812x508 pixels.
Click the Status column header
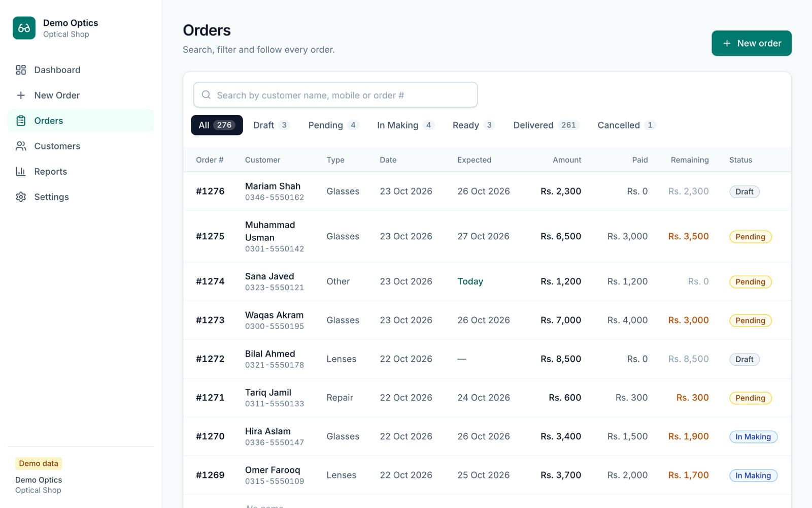pyautogui.click(x=740, y=160)
